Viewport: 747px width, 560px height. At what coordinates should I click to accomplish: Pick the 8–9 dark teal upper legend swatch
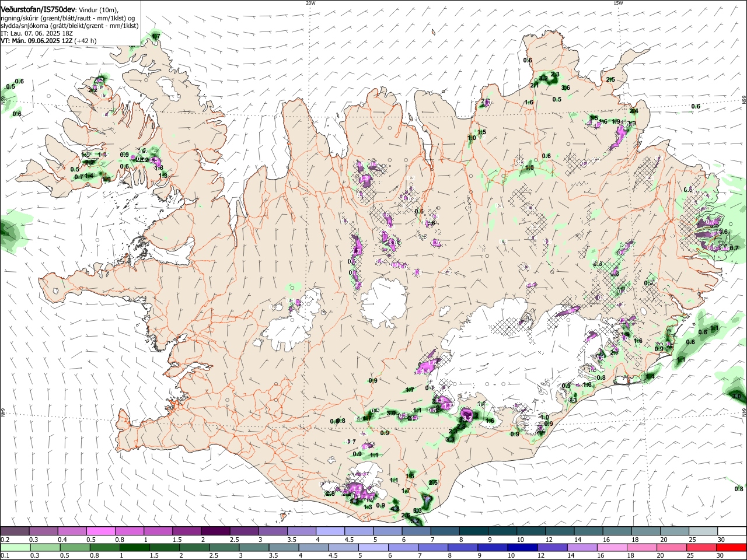474,531
